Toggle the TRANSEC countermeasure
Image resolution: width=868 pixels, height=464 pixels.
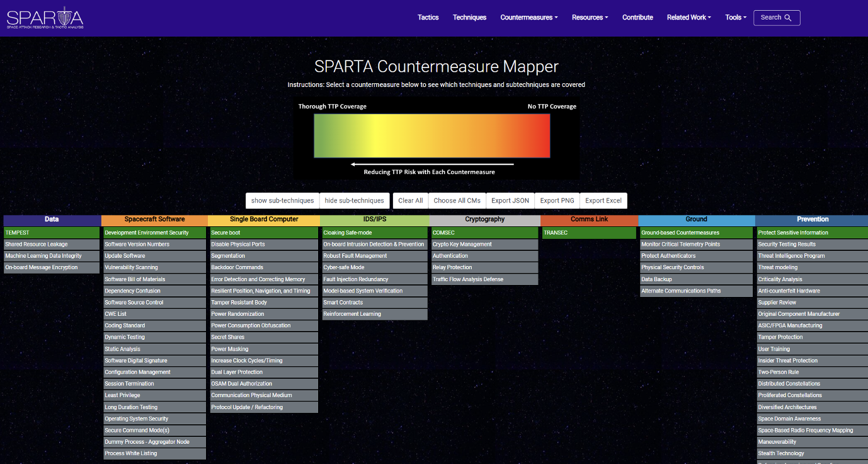pyautogui.click(x=589, y=233)
